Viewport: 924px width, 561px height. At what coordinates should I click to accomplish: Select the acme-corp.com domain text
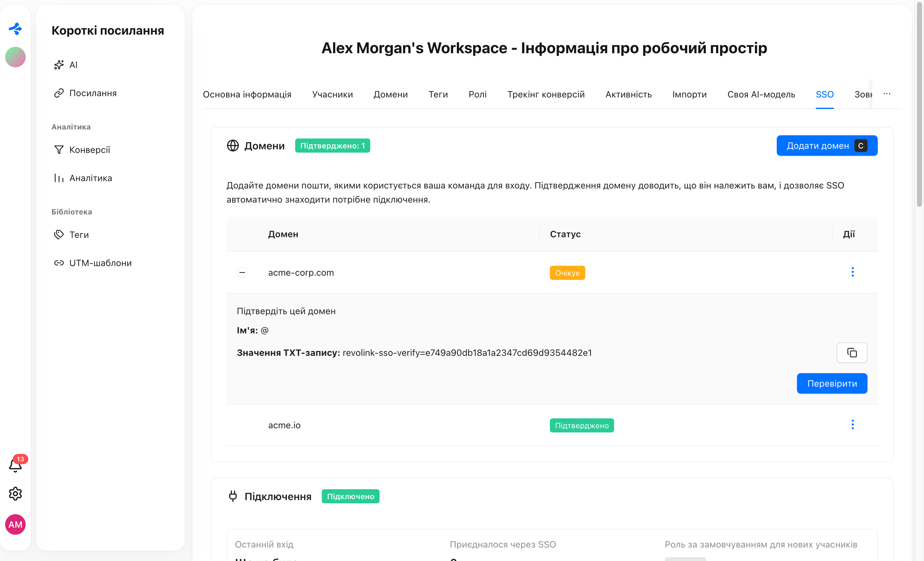tap(301, 272)
